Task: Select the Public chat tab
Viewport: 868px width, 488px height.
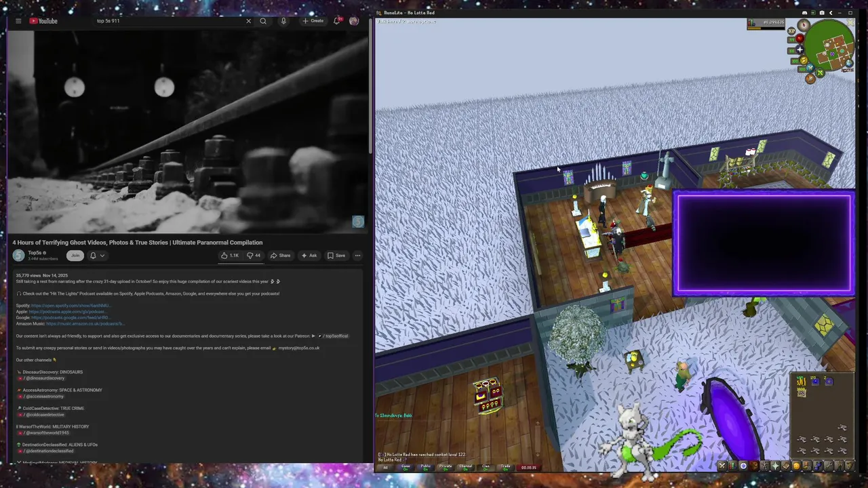Action: [426, 467]
